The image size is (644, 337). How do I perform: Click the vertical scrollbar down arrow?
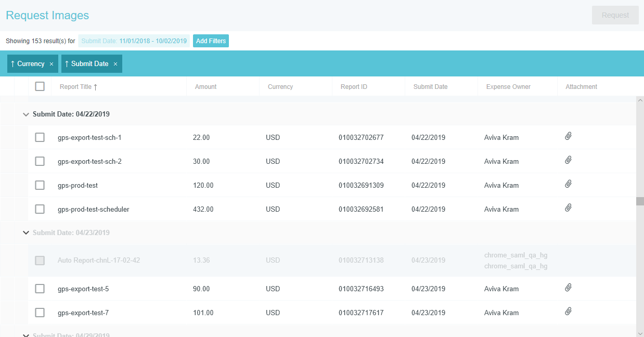(640, 333)
